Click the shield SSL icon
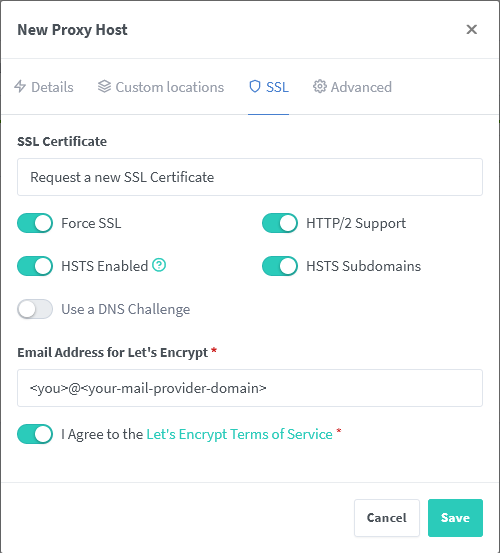Viewport: 500px width, 553px height. click(255, 86)
